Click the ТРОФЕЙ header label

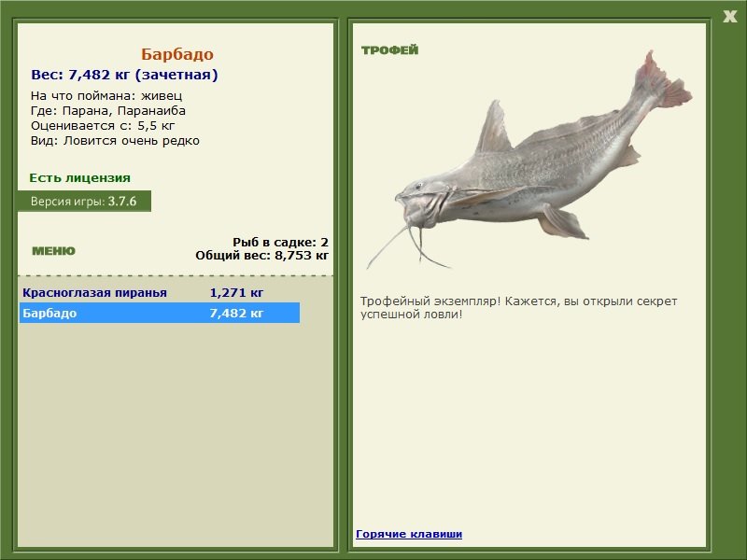tap(389, 50)
